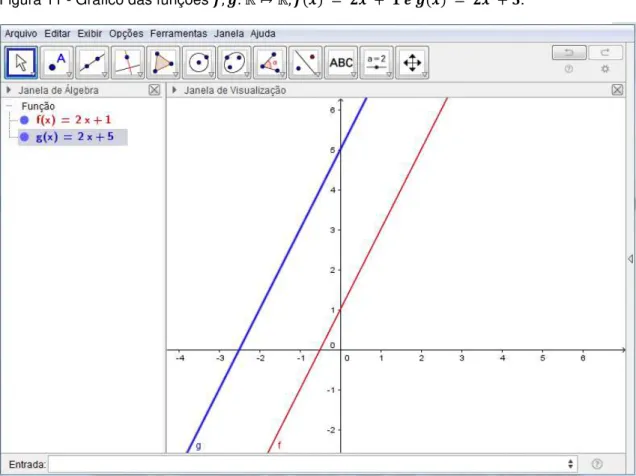The height and width of the screenshot is (476, 636).
Task: Click the Undo button
Action: 569,53
